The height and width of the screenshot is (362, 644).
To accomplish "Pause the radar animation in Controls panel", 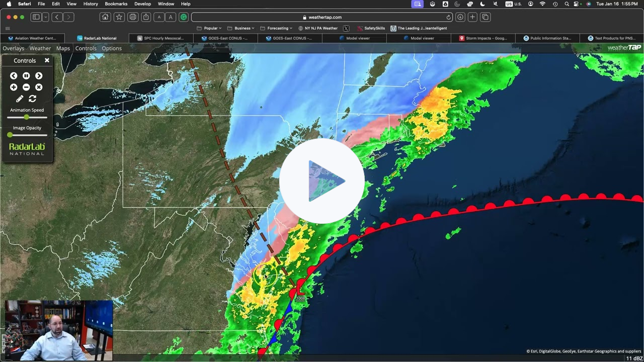I will (26, 75).
